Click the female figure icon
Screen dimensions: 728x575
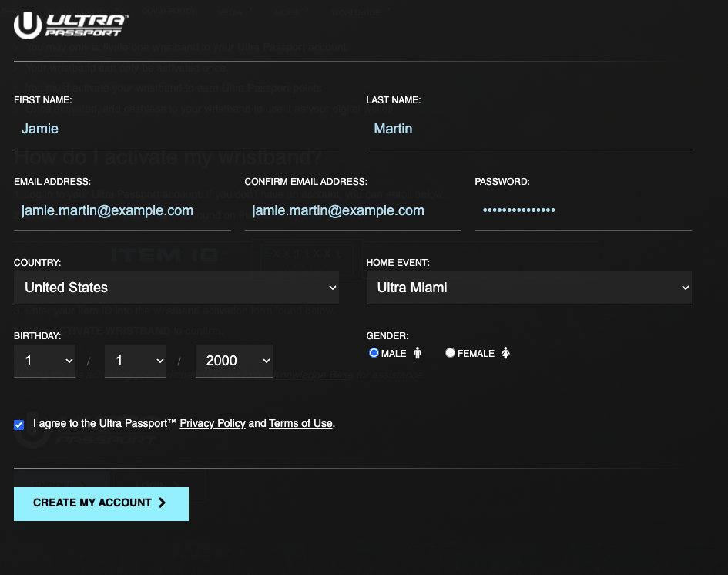click(505, 353)
